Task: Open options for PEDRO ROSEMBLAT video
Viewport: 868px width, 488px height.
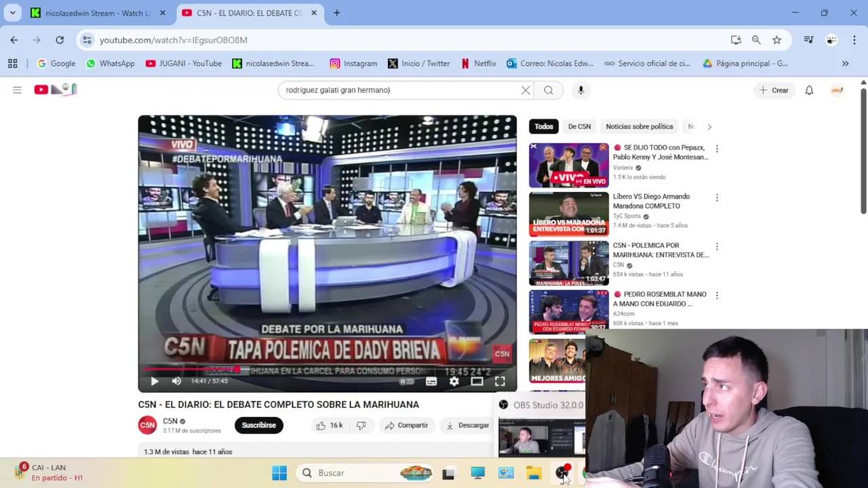Action: pos(717,295)
